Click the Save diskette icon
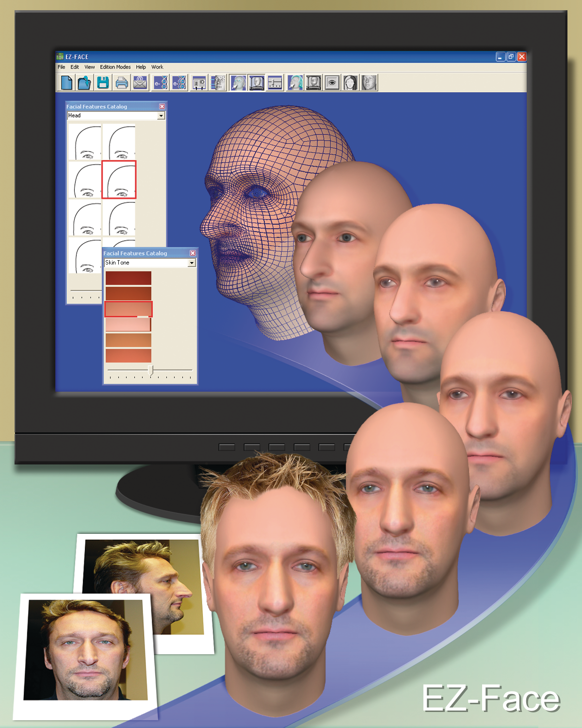Screen dimensions: 582x728 click(102, 83)
